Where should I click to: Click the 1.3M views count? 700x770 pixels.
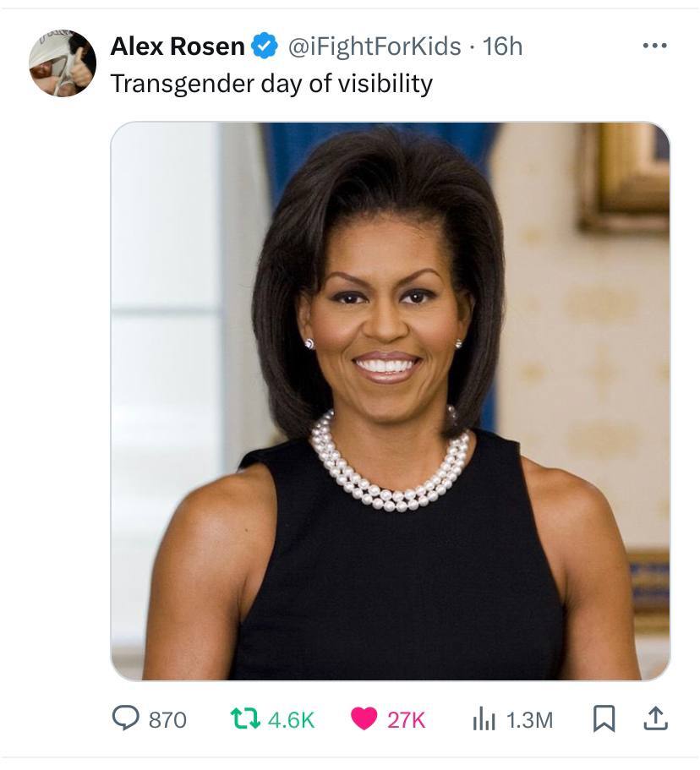coord(529,719)
